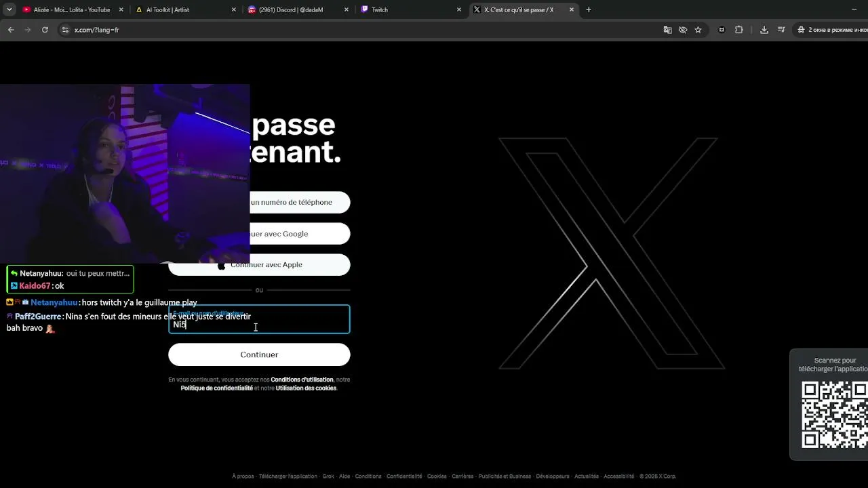Open the media controls icon

tap(781, 30)
